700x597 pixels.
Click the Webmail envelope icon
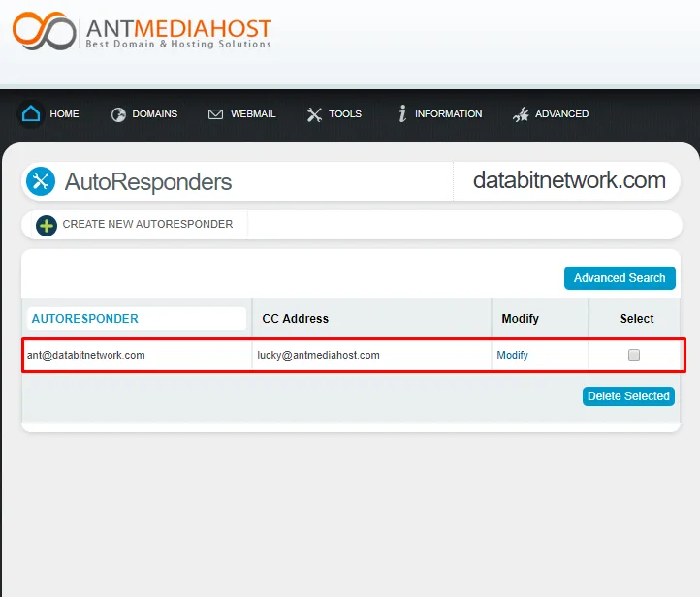(x=215, y=114)
